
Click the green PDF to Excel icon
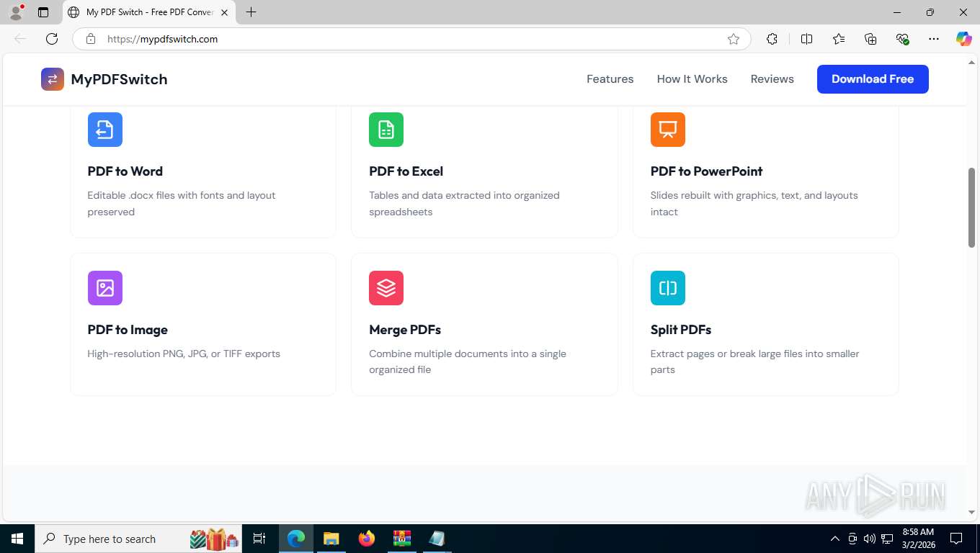[386, 130]
